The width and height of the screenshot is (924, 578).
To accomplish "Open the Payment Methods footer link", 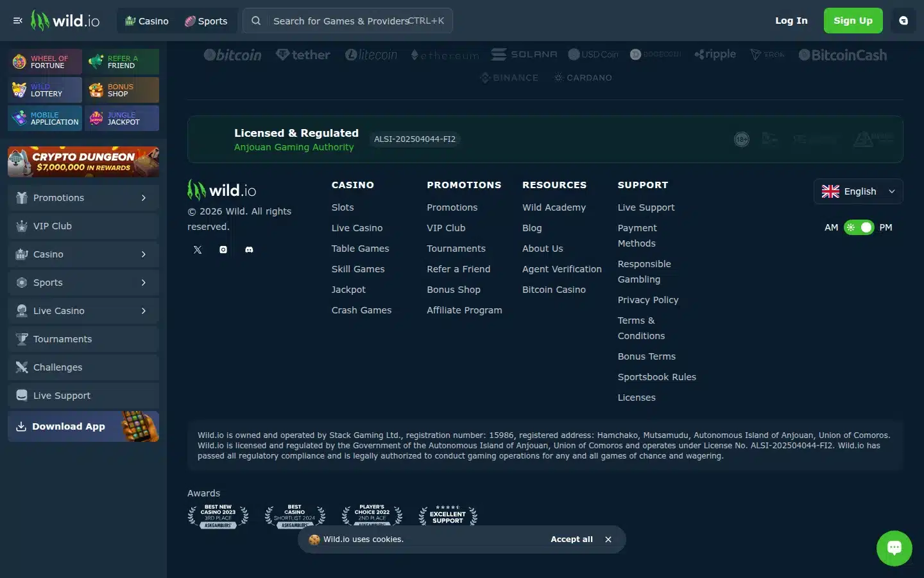I will click(637, 236).
